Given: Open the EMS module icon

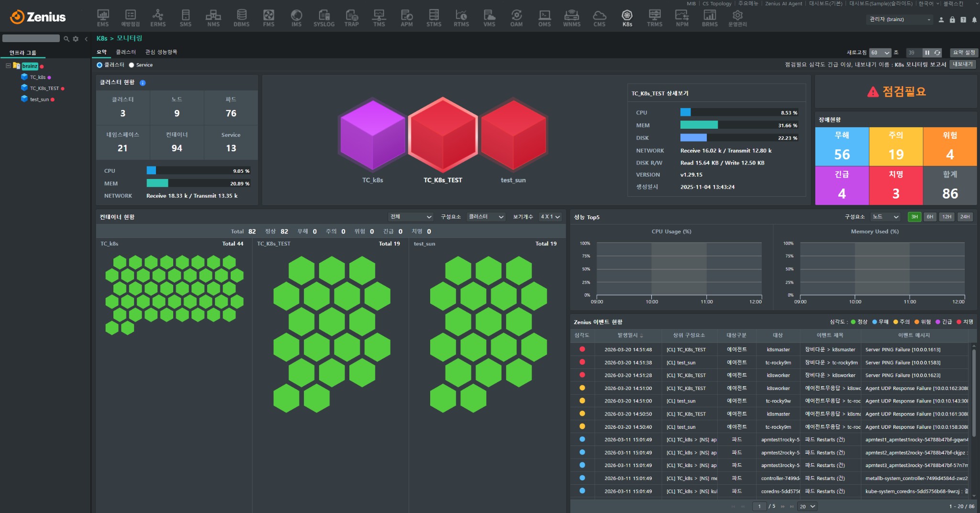Looking at the screenshot, I should [103, 18].
